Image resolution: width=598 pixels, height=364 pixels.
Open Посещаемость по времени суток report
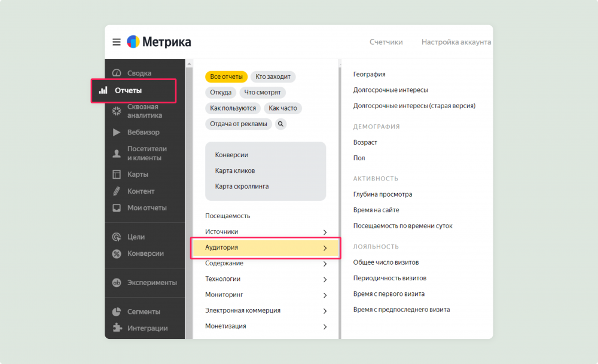tap(402, 226)
